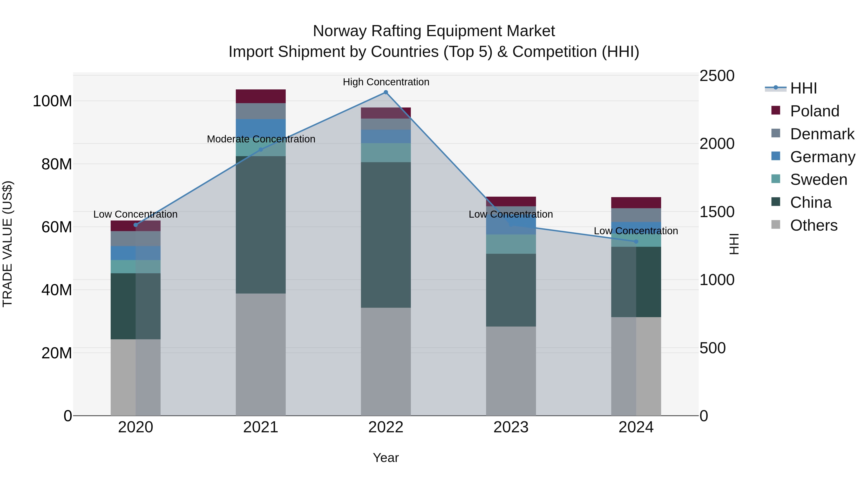Toggle the HHI series in the legend

[792, 88]
